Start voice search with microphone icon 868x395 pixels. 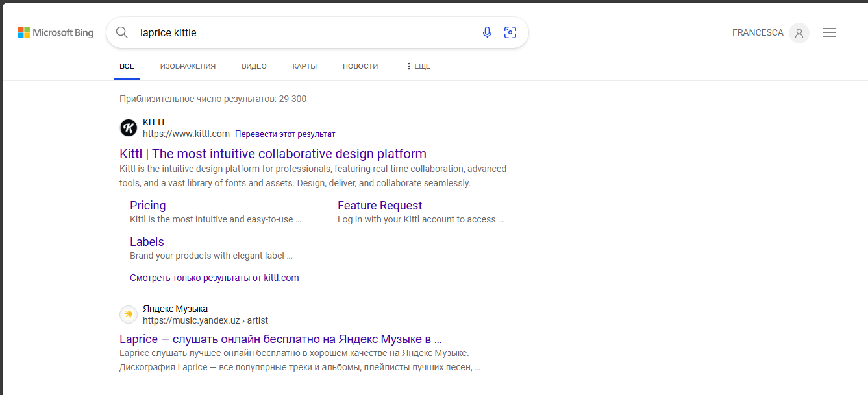tap(487, 32)
